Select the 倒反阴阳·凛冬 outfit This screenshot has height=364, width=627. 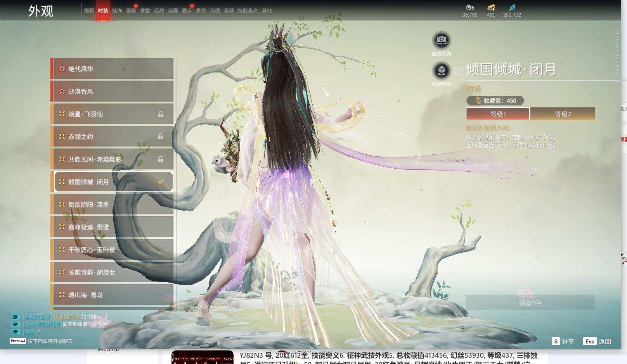pos(112,204)
